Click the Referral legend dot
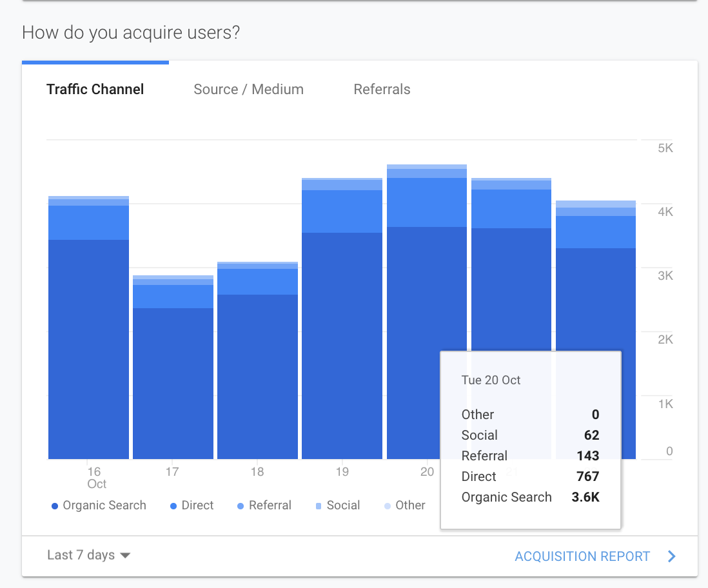The image size is (708, 588). (241, 506)
